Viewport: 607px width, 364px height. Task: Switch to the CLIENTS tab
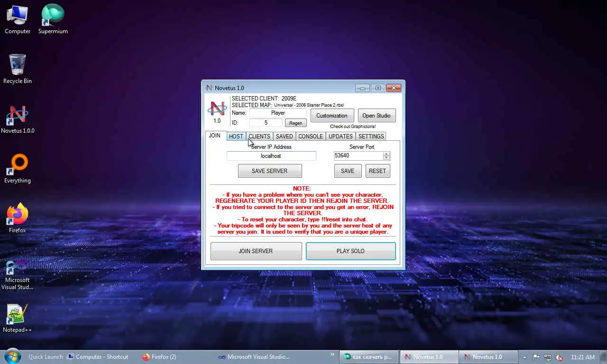[259, 136]
